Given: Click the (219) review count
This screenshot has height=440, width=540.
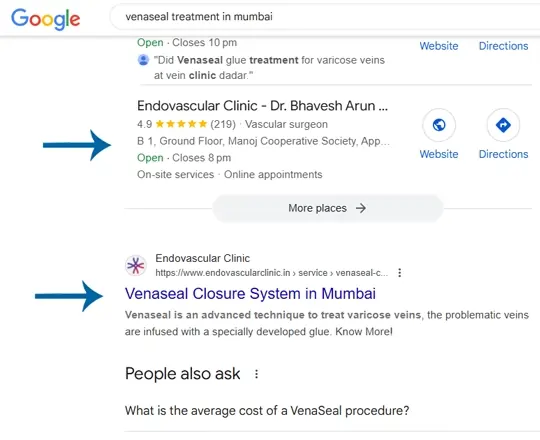Looking at the screenshot, I should [x=223, y=124].
